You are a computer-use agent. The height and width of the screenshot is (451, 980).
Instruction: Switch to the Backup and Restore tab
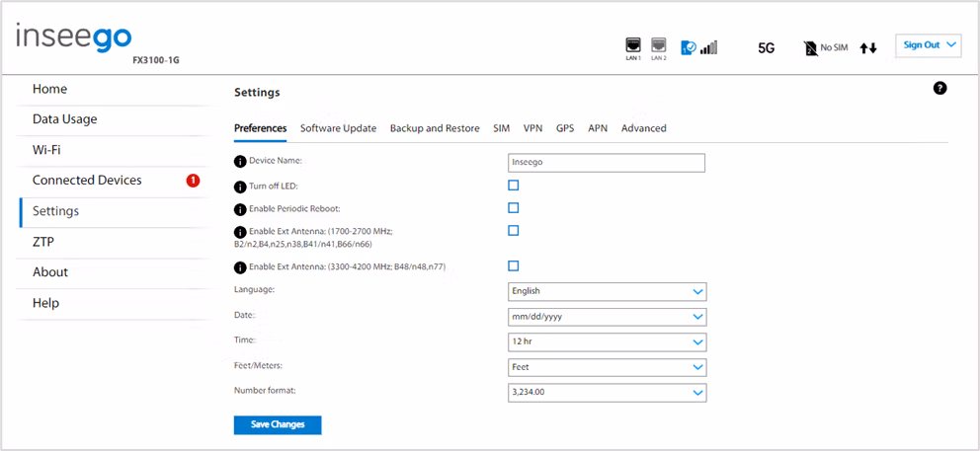click(x=435, y=128)
